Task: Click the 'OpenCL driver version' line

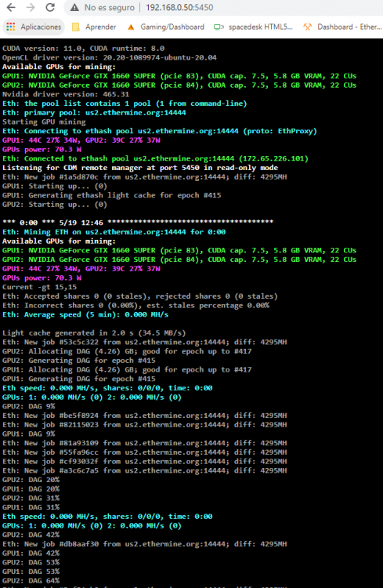Action: click(x=110, y=58)
